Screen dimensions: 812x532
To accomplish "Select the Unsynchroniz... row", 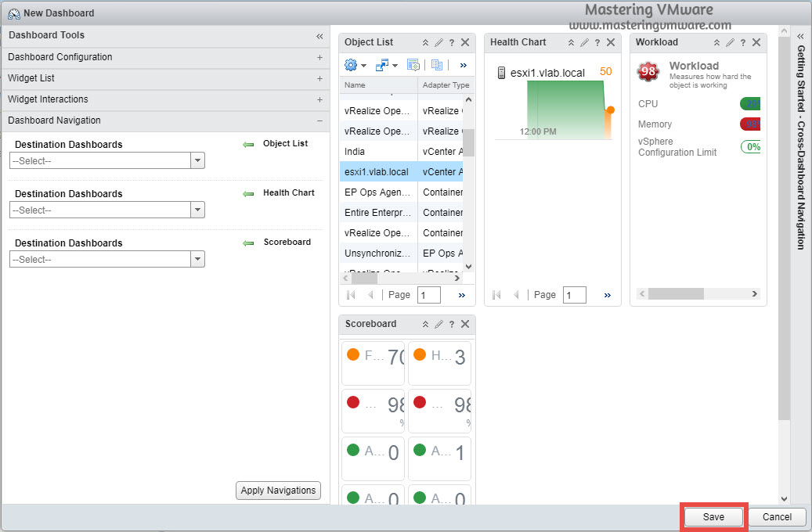I will (402, 253).
